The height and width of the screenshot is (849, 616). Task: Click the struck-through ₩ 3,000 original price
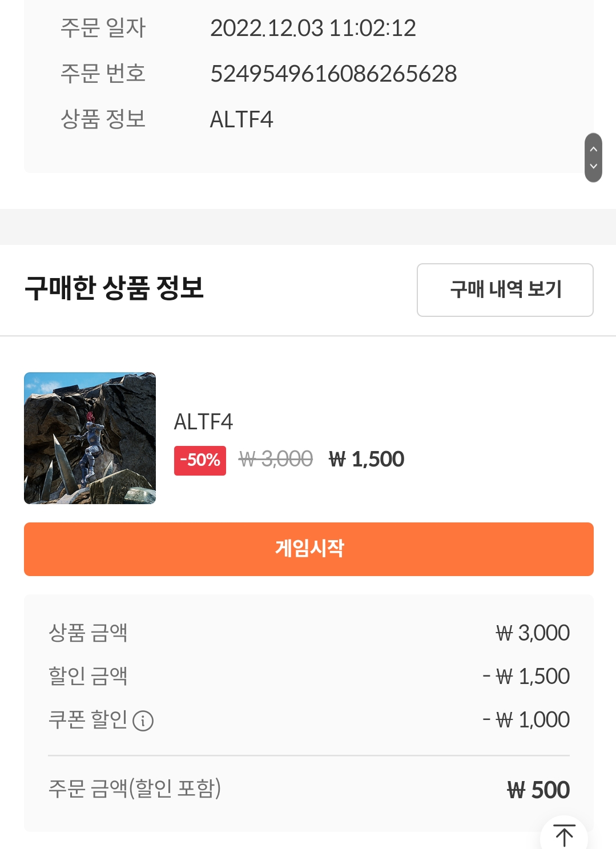click(276, 459)
